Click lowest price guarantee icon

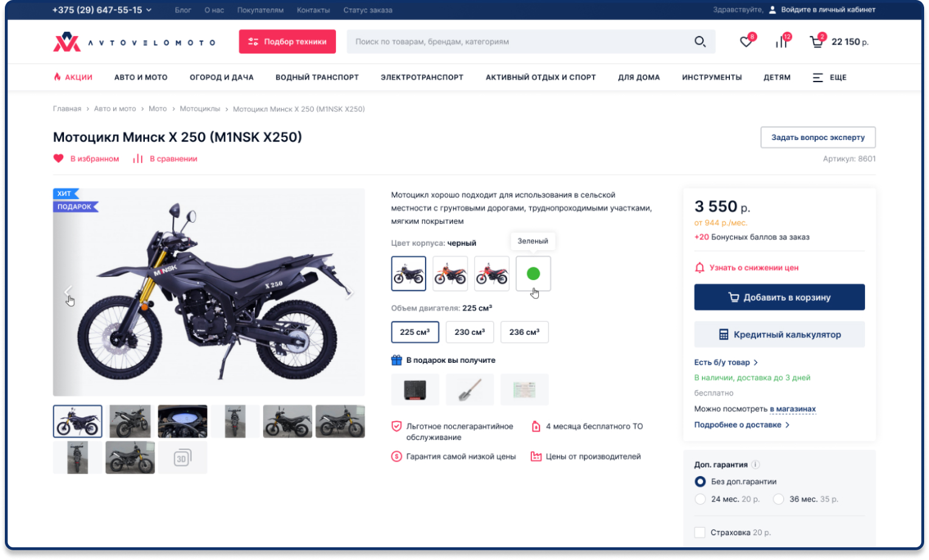point(396,457)
